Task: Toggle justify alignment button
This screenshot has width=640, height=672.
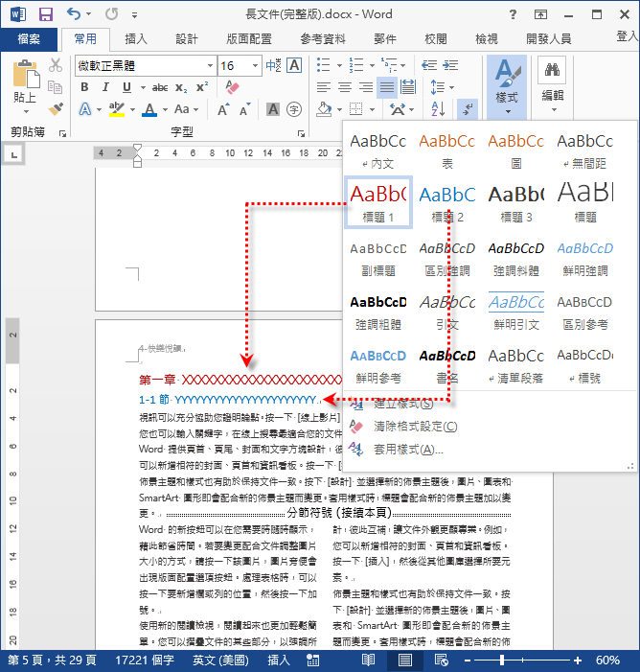Action: [x=387, y=87]
